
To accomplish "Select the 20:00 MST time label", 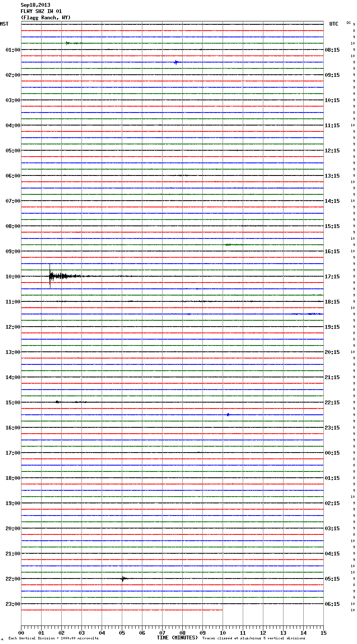I will coord(13,529).
